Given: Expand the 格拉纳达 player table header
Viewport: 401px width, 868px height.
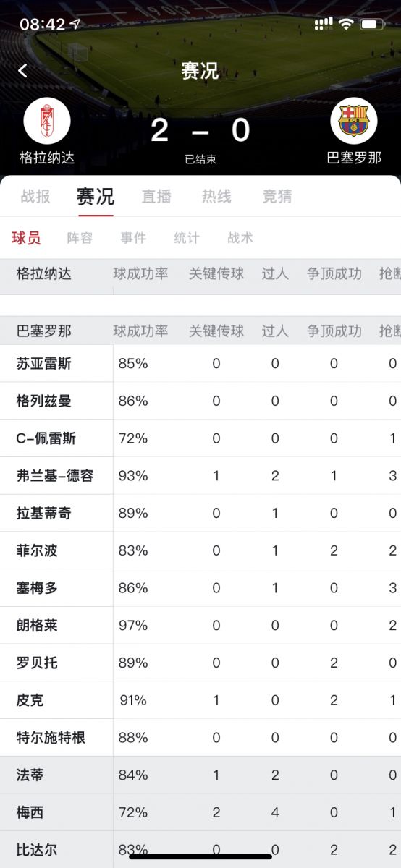Looking at the screenshot, I should [200, 274].
